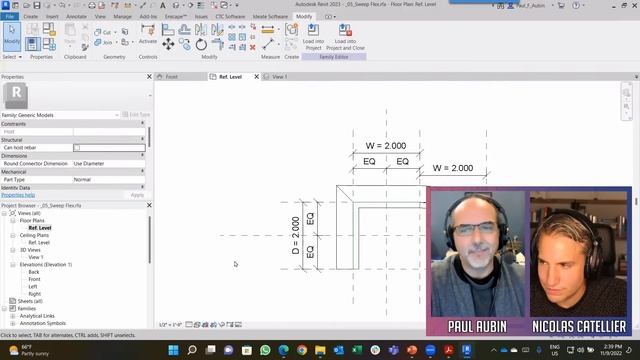Image resolution: width=640 pixels, height=360 pixels.
Task: Click the Mirror Pick Axis icon
Action: coord(201,29)
